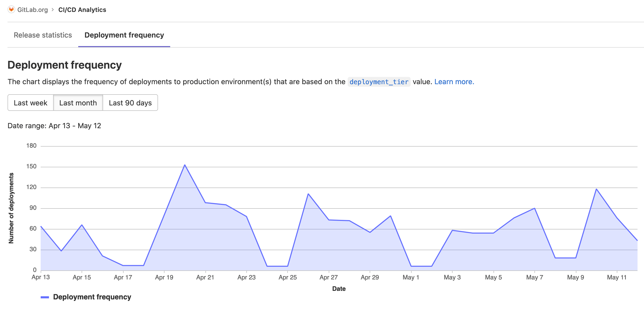This screenshot has width=644, height=317.
Task: Enable the Last month time range
Action: pos(78,103)
